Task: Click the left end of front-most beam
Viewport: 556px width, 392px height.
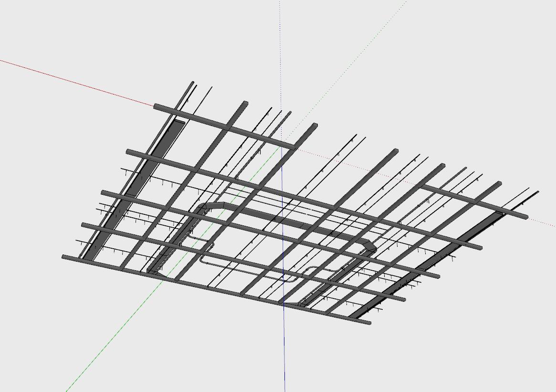Action: (x=64, y=257)
